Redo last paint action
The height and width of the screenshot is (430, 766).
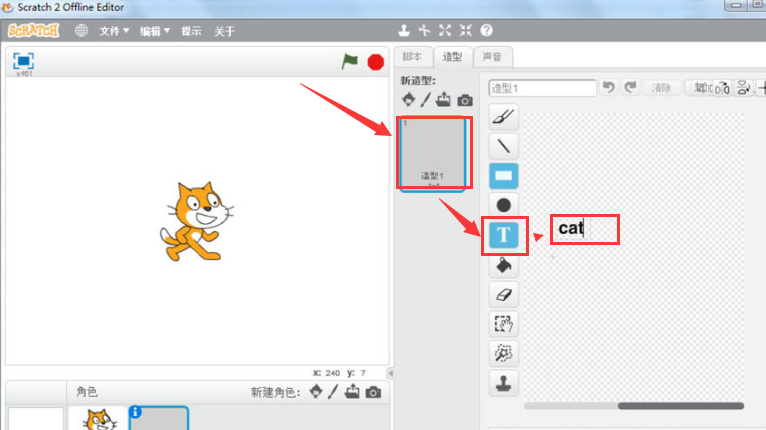point(630,87)
